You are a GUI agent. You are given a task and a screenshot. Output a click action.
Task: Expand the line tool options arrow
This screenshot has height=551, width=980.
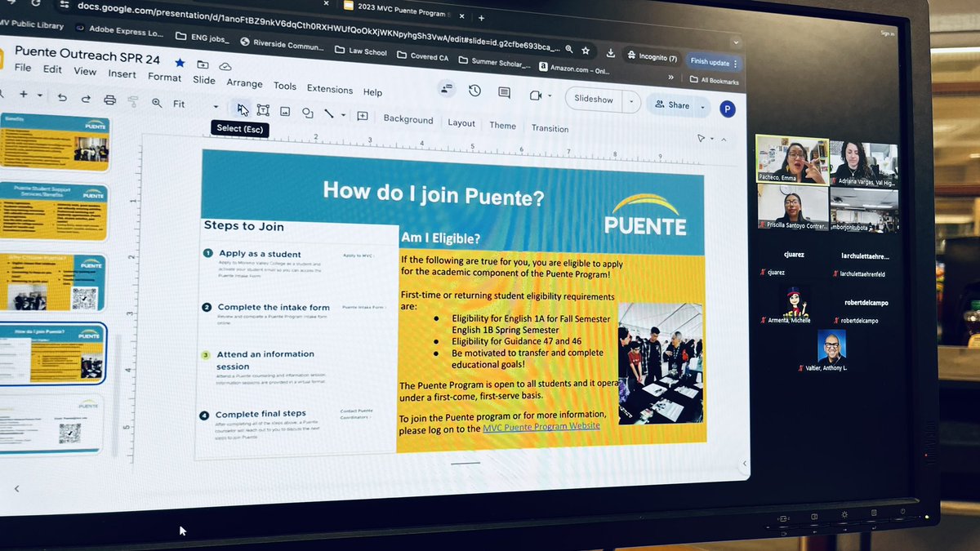click(343, 115)
